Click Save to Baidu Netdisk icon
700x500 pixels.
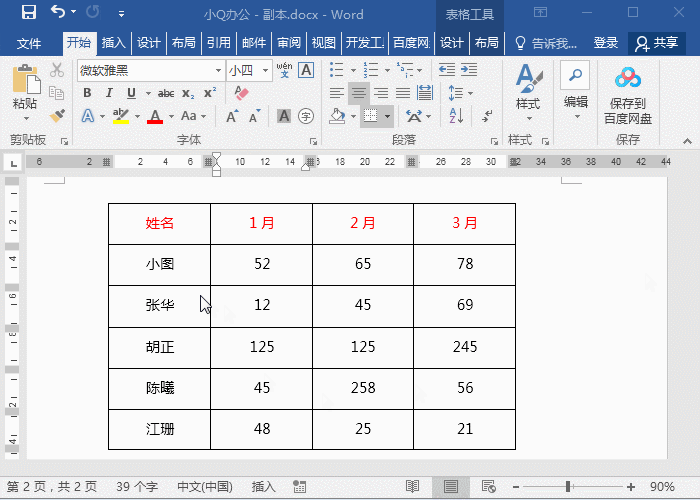pos(628,78)
